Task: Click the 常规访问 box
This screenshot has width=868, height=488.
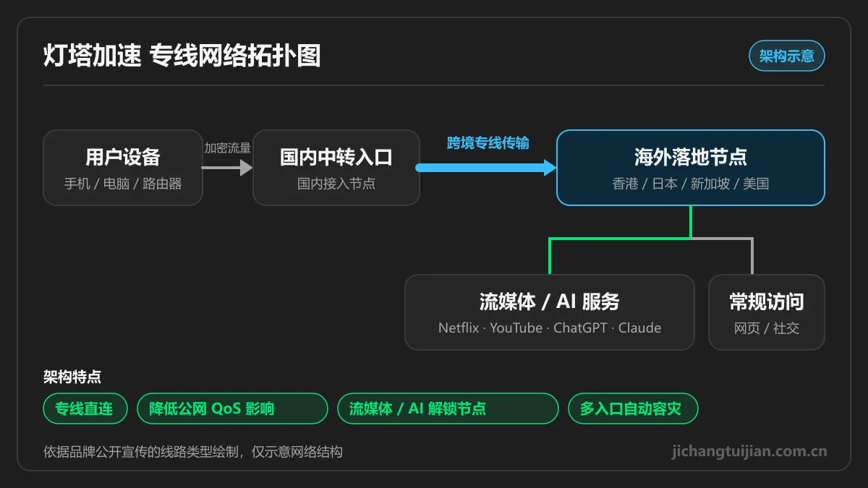Action: click(767, 312)
